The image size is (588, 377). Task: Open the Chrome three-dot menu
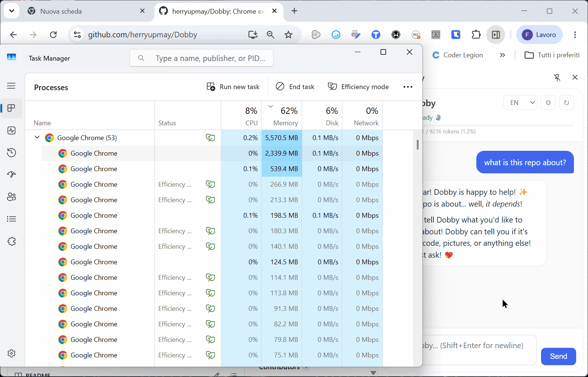click(x=575, y=35)
